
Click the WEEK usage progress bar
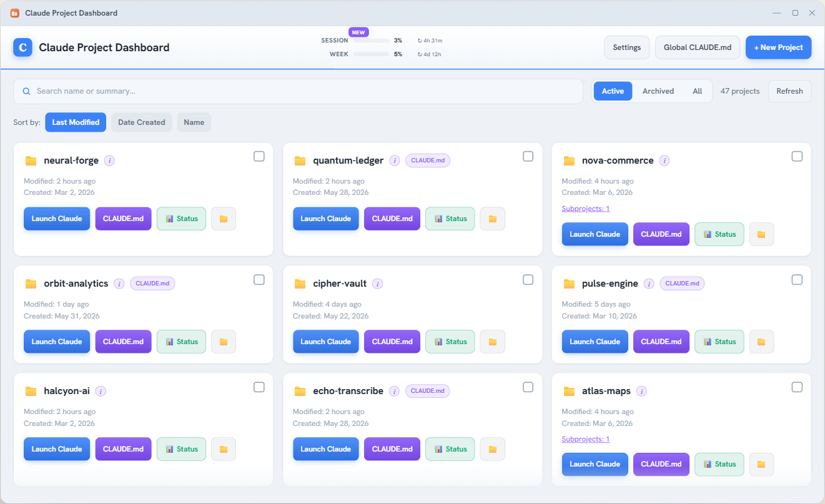pos(371,54)
